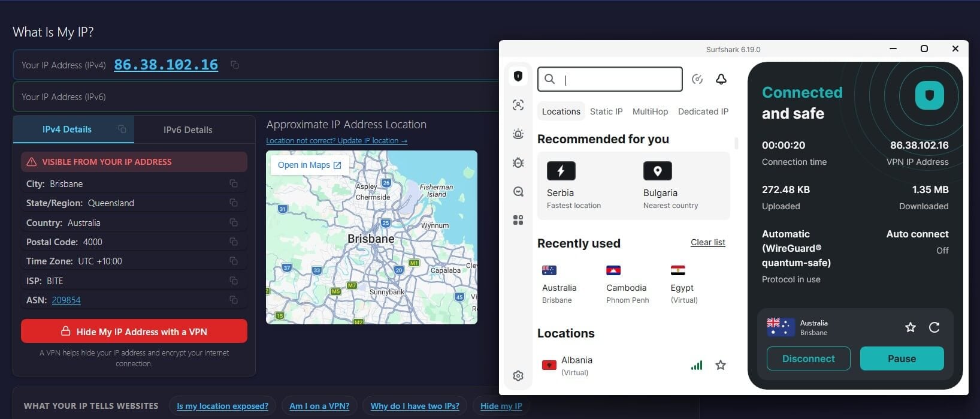Image resolution: width=980 pixels, height=419 pixels.
Task: Copy the Postal Code 4000 value
Action: pyautogui.click(x=234, y=242)
